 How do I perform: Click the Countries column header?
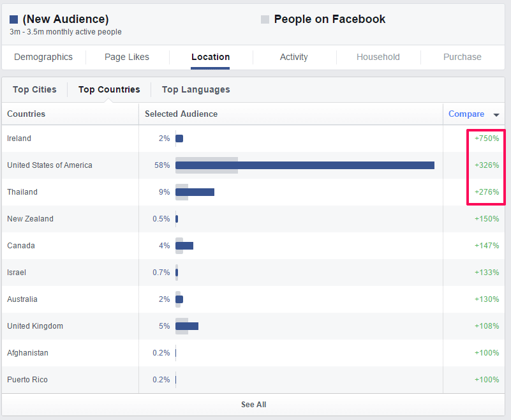point(26,114)
